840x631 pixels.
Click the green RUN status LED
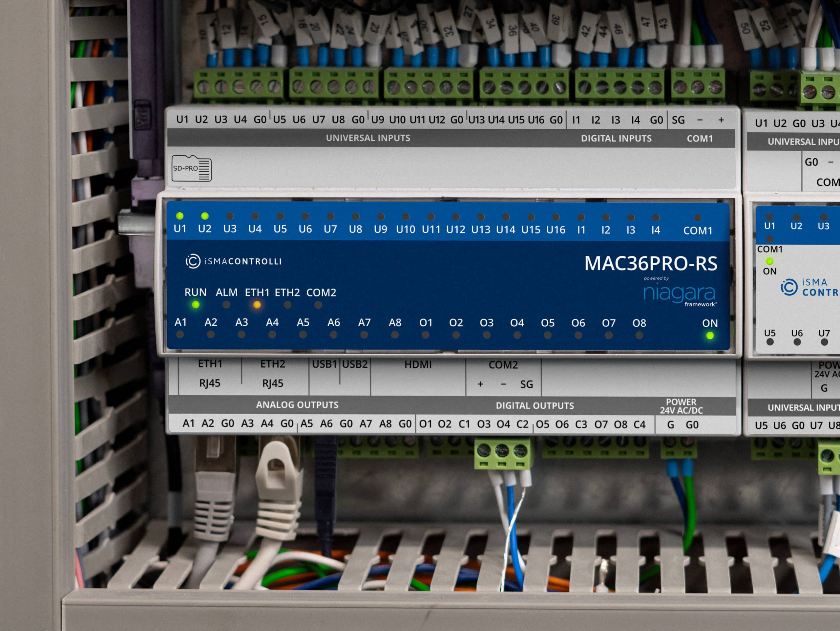[196, 305]
